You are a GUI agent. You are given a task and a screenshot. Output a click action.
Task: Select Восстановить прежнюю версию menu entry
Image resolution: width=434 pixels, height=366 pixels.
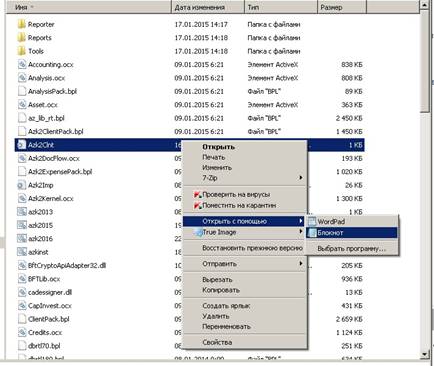point(252,248)
